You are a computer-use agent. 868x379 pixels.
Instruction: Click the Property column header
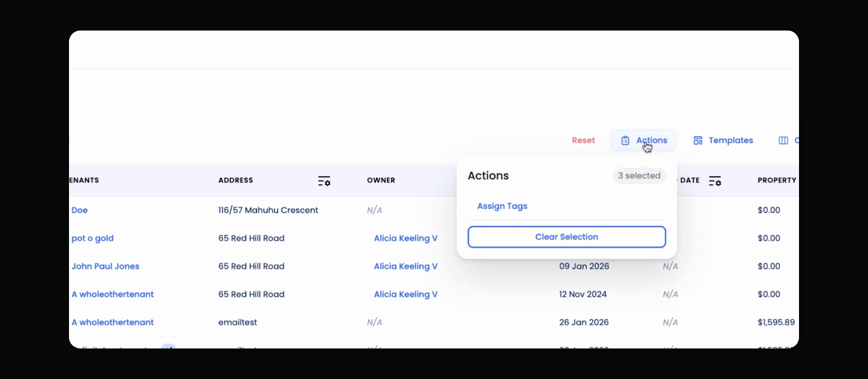tap(777, 180)
